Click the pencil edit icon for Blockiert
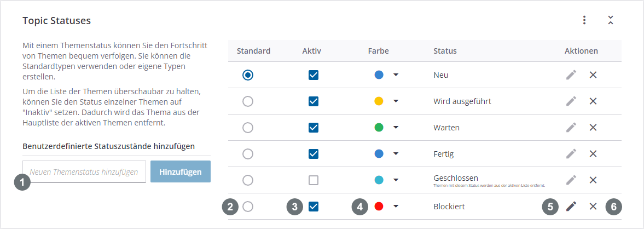 tap(571, 207)
